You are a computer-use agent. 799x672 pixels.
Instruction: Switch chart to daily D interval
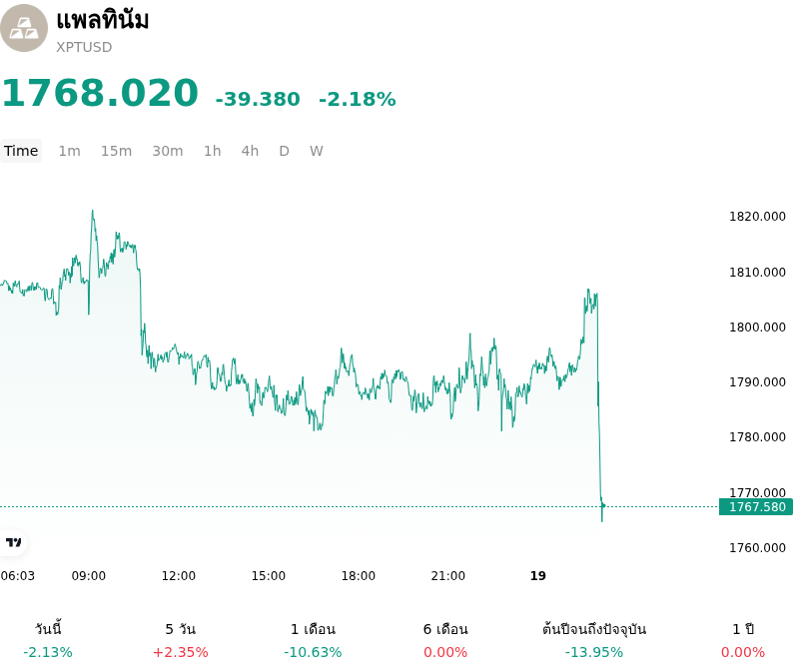click(x=285, y=151)
